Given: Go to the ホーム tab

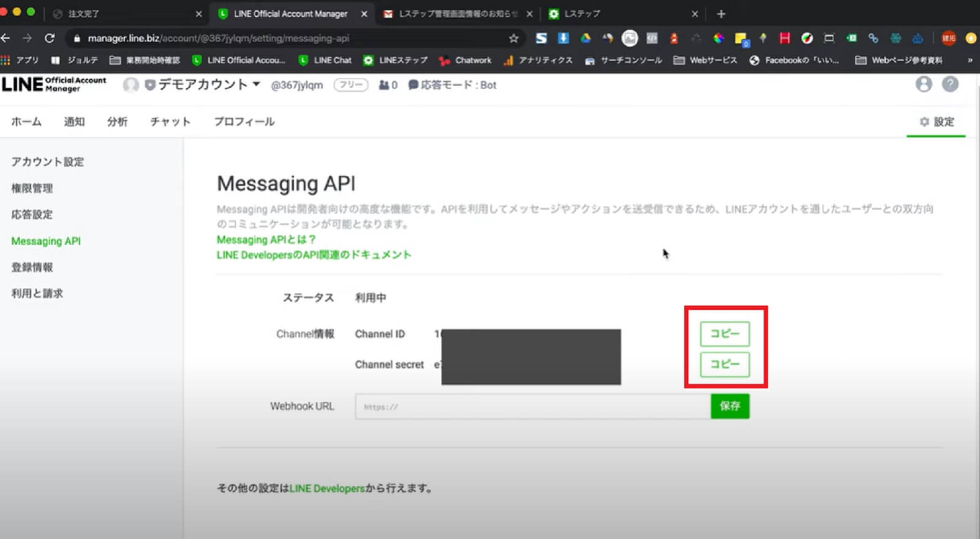Looking at the screenshot, I should pyautogui.click(x=26, y=121).
